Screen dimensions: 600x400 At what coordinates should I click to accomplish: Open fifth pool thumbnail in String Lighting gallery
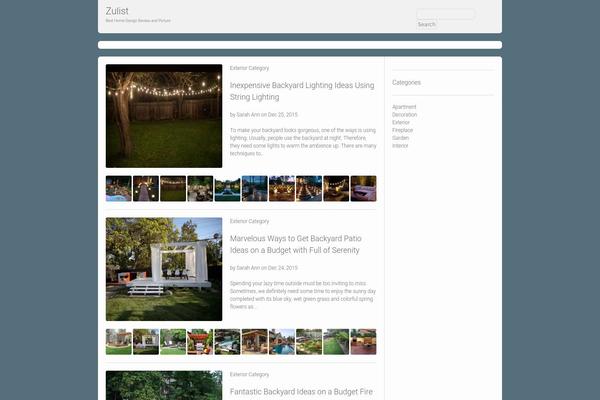coord(227,188)
